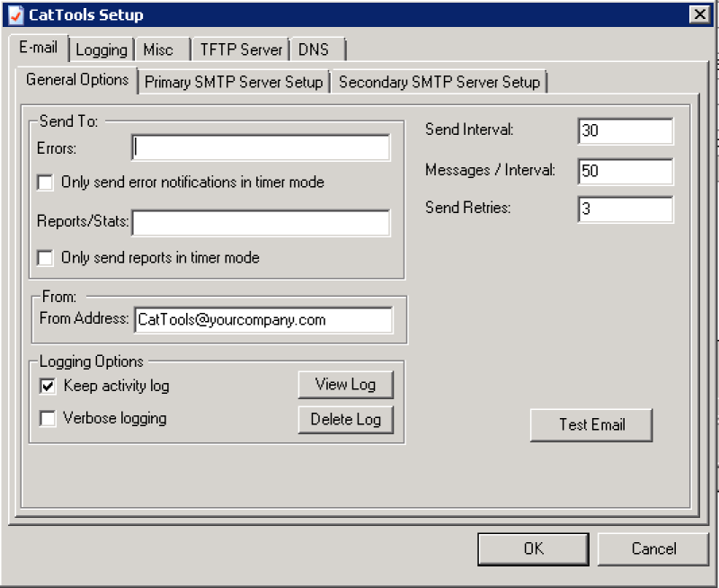
Task: Click the Reports/Stats email field
Action: [x=261, y=223]
